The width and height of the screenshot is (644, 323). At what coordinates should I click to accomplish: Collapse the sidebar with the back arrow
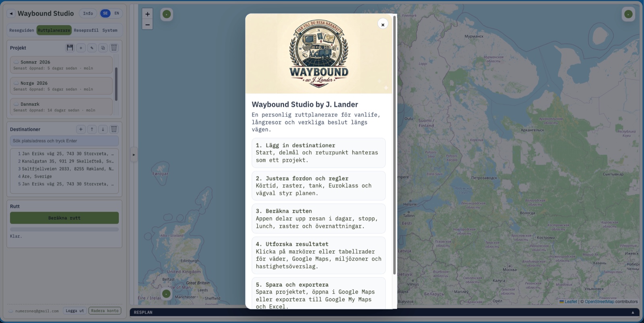11,14
